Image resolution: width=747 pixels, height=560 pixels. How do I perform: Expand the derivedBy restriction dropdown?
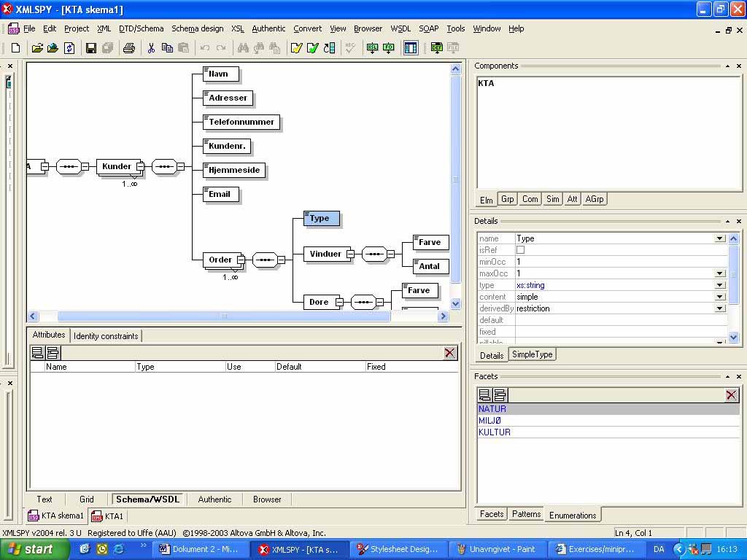719,308
